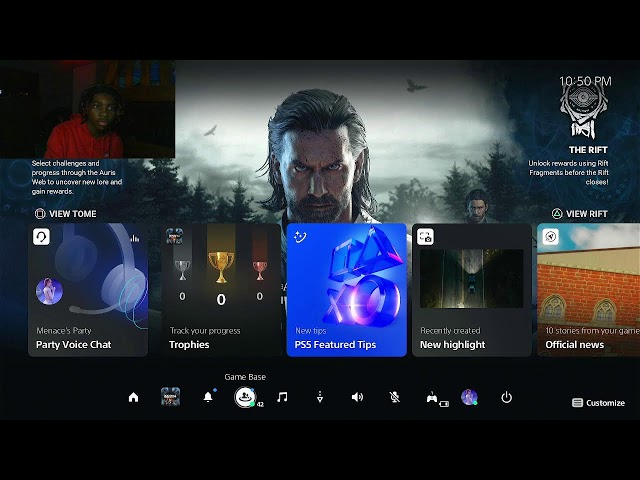
Task: Click the capture icon badge on highlight card
Action: [425, 237]
